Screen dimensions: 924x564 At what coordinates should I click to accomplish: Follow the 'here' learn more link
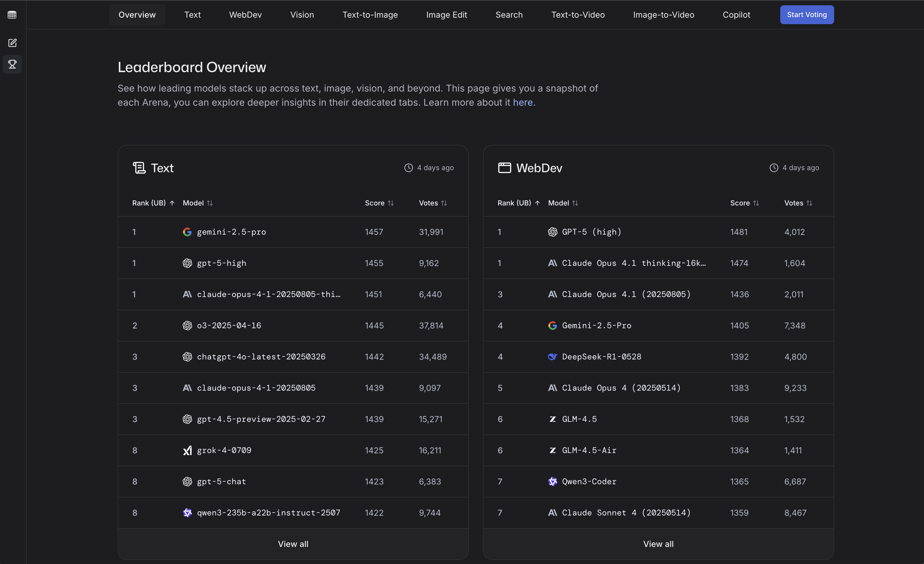point(523,102)
